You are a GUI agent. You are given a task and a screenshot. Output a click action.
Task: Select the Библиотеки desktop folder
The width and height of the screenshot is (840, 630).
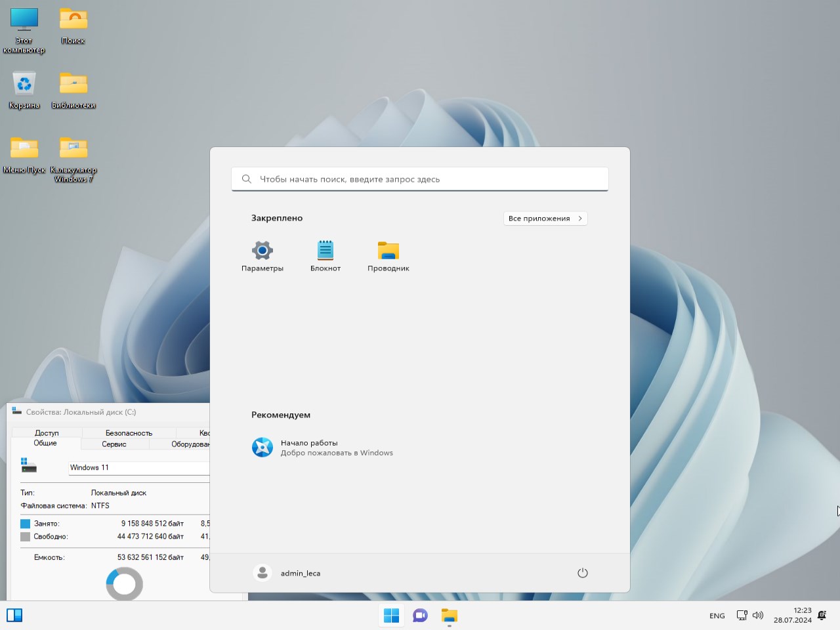[x=73, y=91]
